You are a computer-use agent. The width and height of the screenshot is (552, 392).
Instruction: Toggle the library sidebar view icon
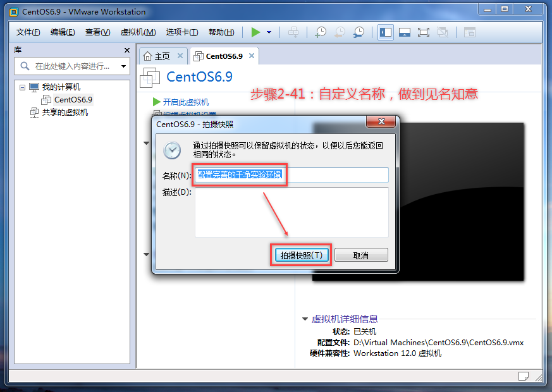[386, 32]
